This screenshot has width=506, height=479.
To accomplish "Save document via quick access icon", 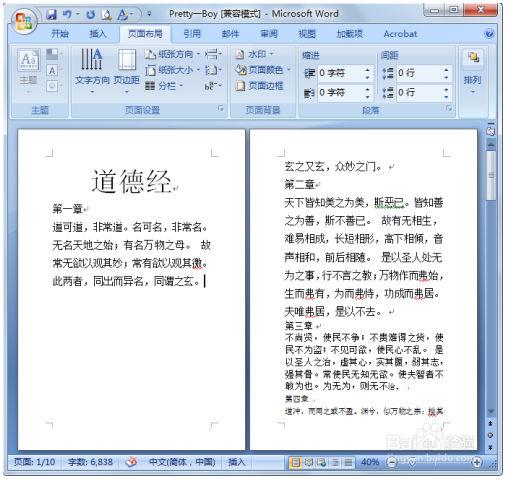I will [x=51, y=14].
